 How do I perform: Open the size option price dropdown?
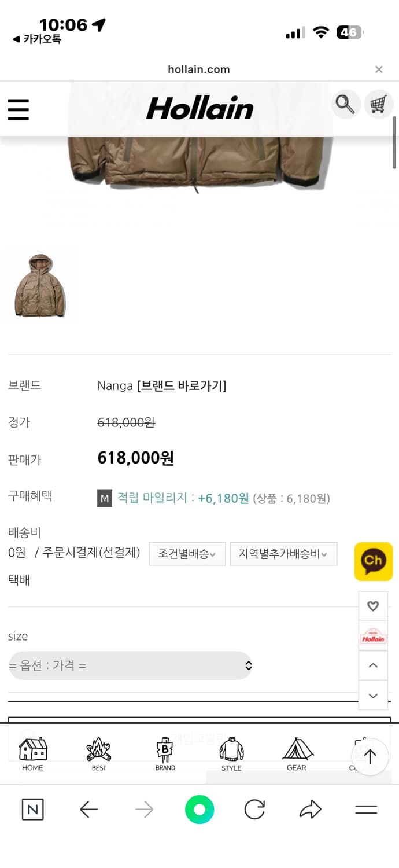point(130,665)
